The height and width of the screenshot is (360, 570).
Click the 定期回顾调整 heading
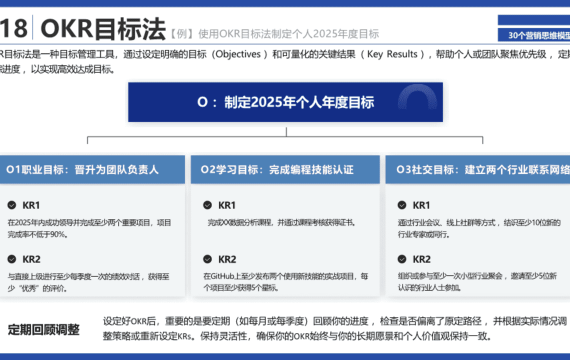pos(44,330)
